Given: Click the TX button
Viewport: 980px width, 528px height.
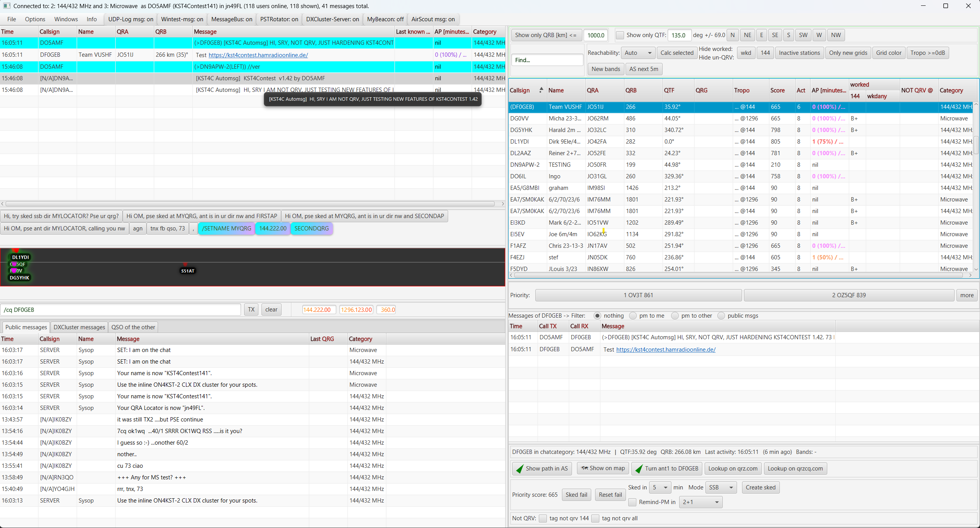Looking at the screenshot, I should 251,310.
